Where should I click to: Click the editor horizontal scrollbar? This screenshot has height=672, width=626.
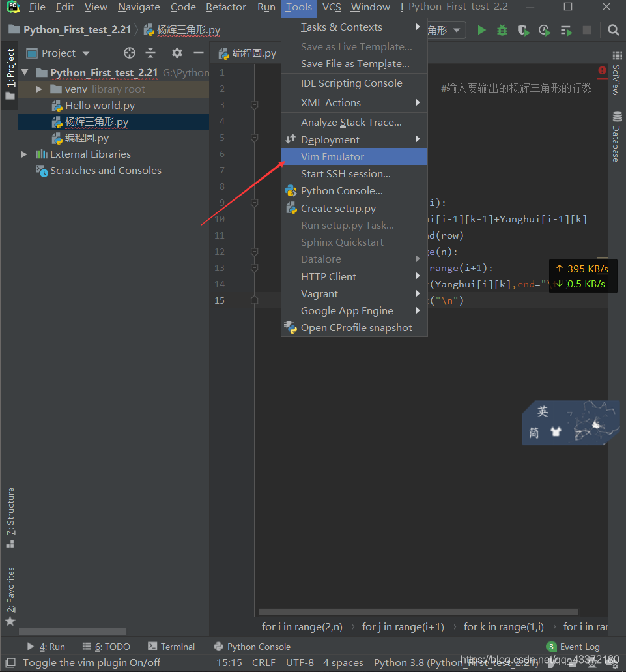419,612
